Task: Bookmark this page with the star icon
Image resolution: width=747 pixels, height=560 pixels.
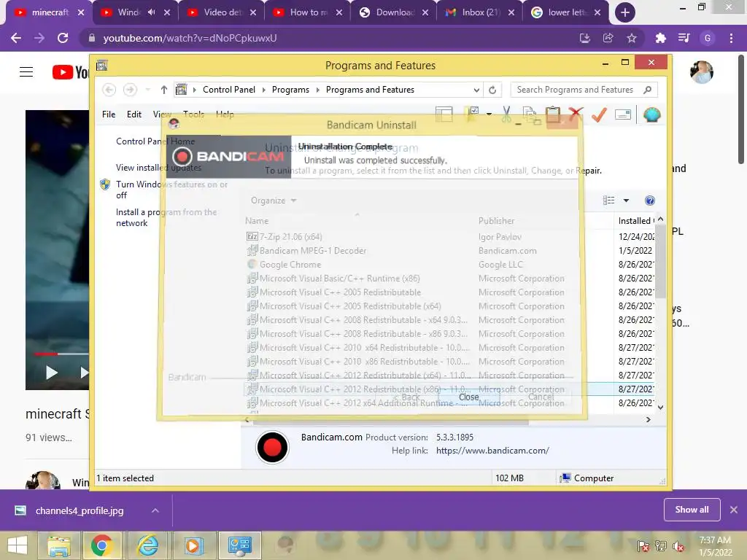Action: point(632,38)
